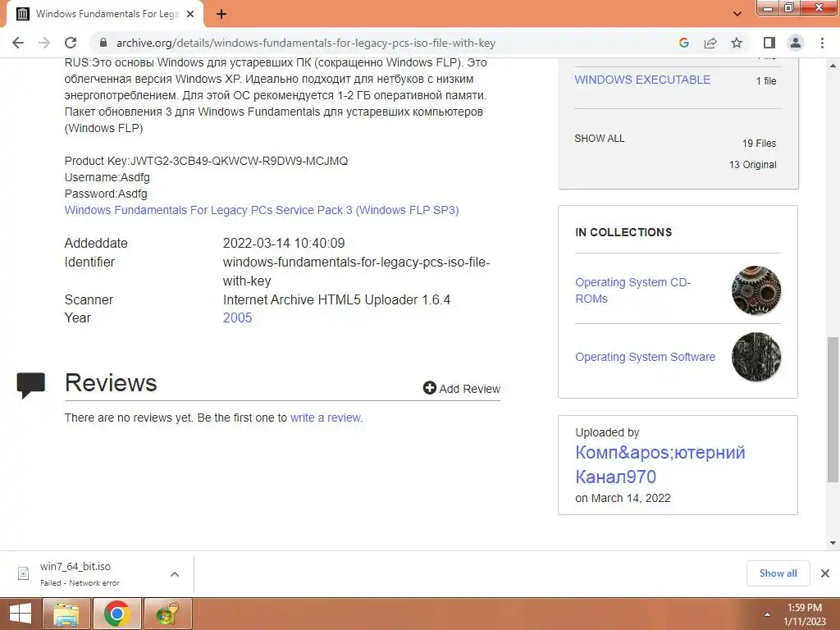840x630 pixels.
Task: Open the browser side panel
Action: pyautogui.click(x=769, y=43)
